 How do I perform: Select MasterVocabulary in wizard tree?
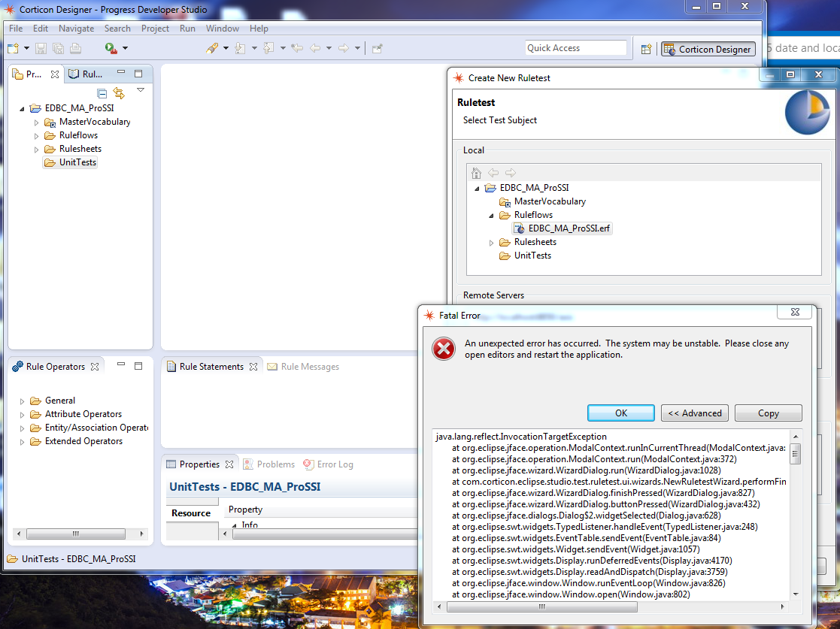[543, 201]
